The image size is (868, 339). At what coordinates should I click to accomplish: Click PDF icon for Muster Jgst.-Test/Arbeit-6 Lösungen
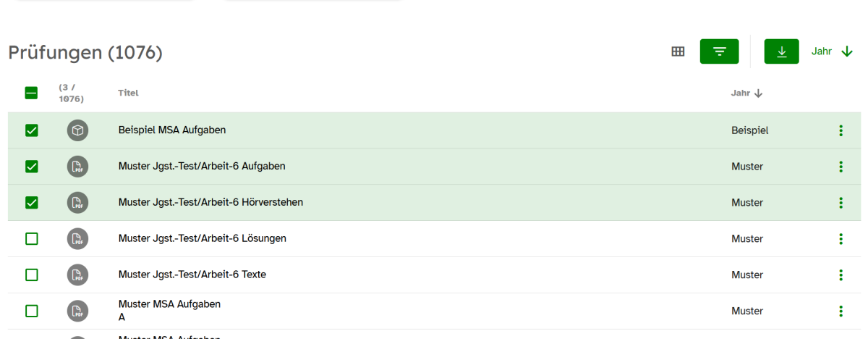78,239
